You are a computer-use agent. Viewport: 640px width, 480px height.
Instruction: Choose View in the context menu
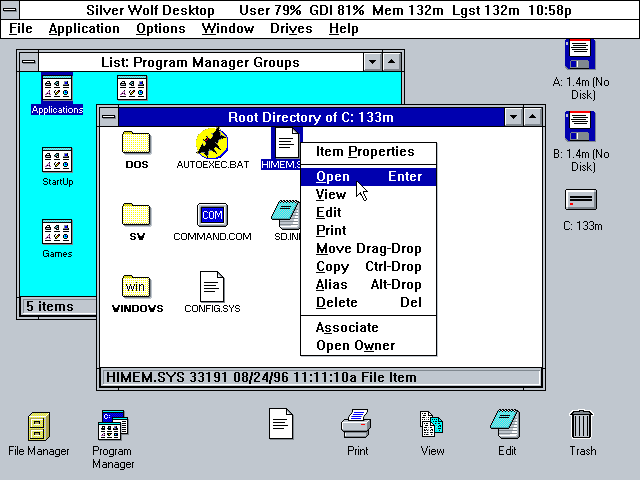(368, 195)
